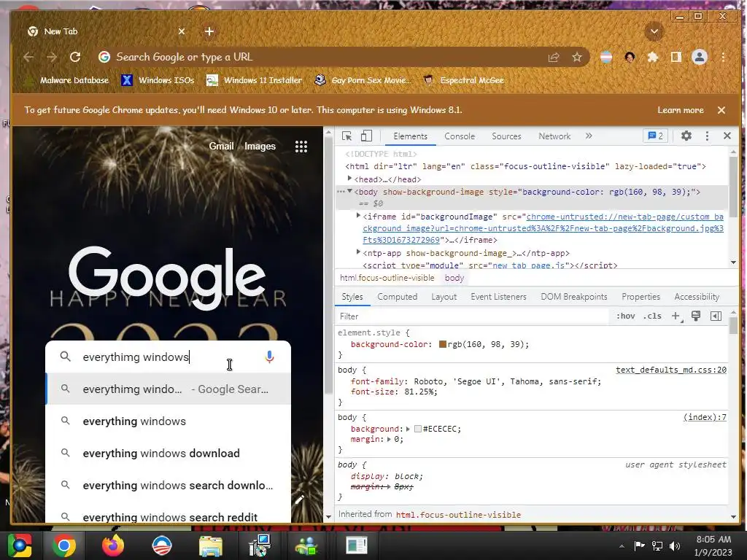Toggle the rendering emulations paintbrush icon
The image size is (747, 560).
click(696, 316)
